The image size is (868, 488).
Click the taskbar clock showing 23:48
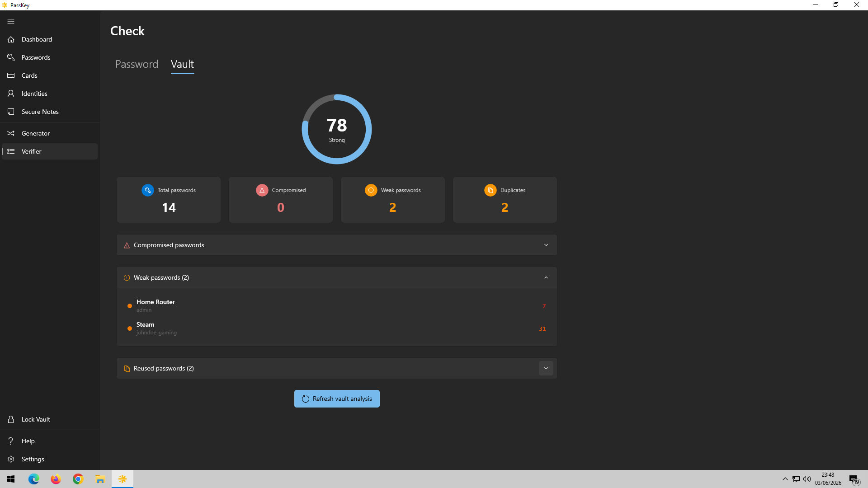tap(828, 479)
